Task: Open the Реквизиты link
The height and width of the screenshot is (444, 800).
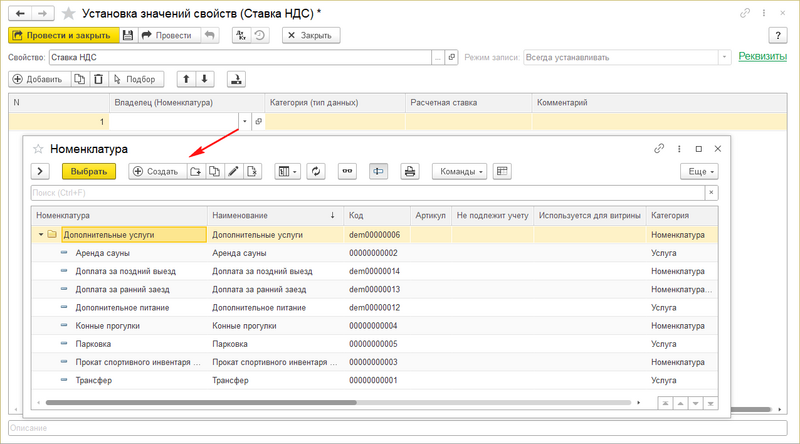Action: pyautogui.click(x=762, y=57)
